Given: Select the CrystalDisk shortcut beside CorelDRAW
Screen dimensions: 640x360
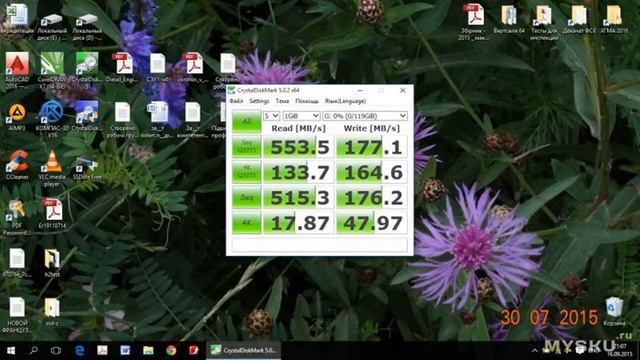Looking at the screenshot, I should coord(87,69).
